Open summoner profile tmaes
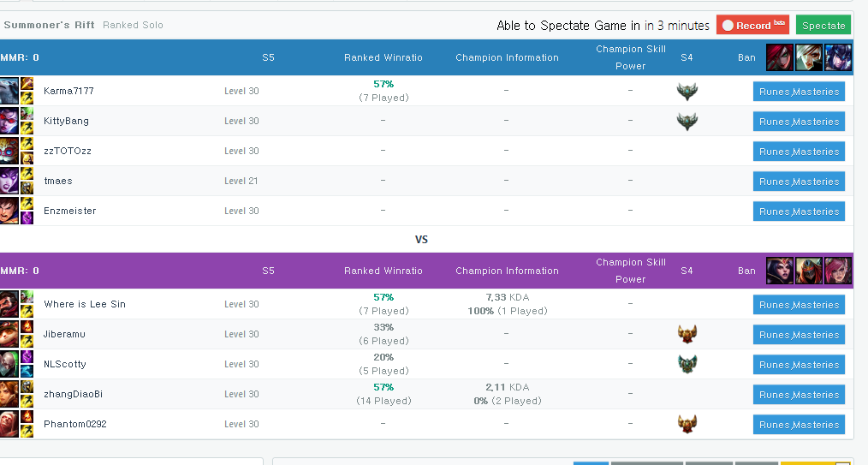This screenshot has width=868, height=465. pos(58,181)
